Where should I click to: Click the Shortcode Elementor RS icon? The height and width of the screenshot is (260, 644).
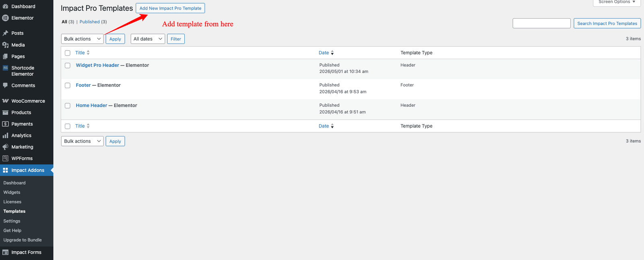coord(5,68)
